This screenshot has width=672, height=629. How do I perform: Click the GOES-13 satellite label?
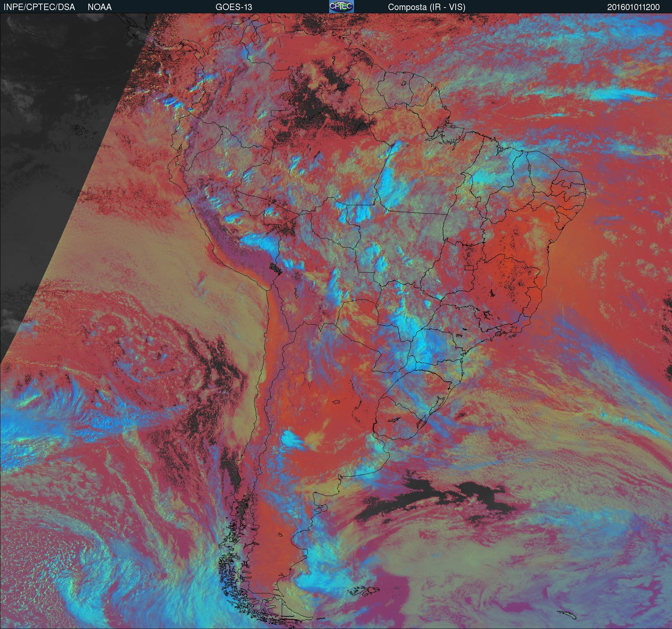(234, 7)
